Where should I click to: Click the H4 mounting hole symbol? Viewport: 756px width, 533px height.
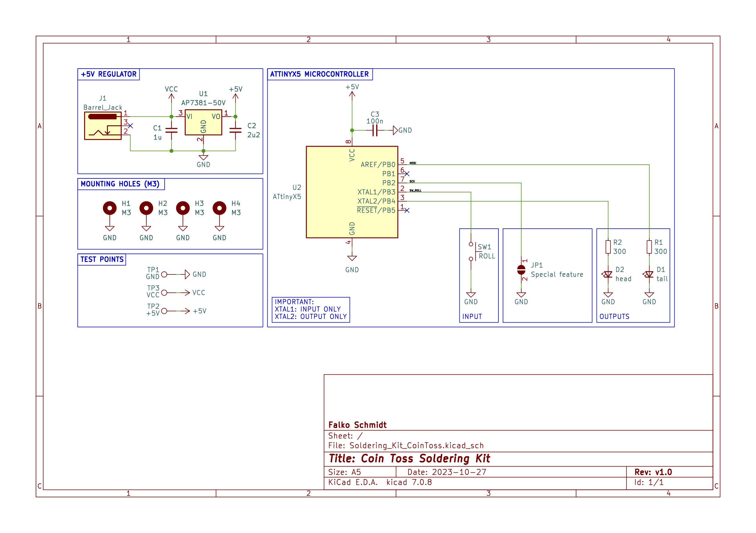pyautogui.click(x=219, y=208)
